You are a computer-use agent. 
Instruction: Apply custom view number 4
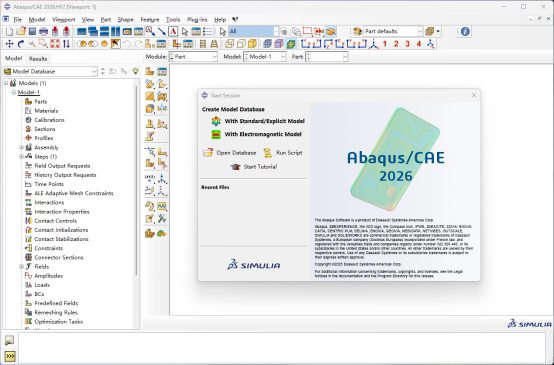tap(419, 44)
